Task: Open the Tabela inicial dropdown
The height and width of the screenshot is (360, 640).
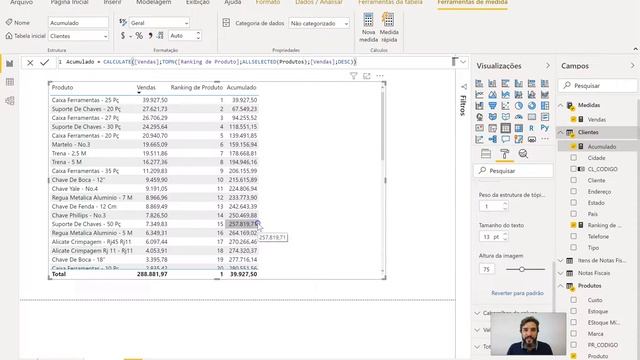Action: click(78, 36)
